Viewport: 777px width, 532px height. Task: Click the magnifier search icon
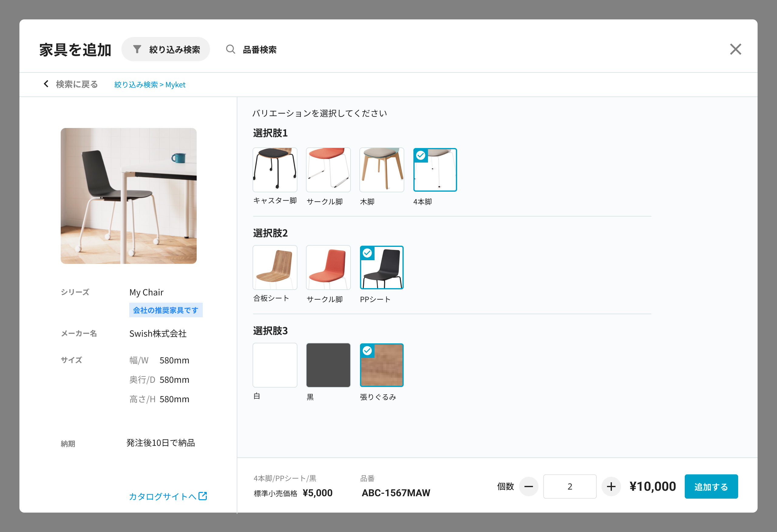click(x=230, y=49)
